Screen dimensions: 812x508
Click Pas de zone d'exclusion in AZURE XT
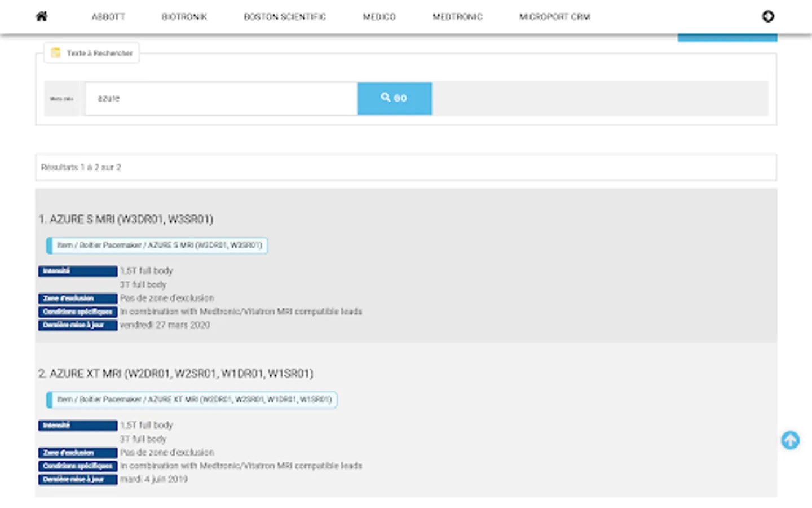point(167,452)
